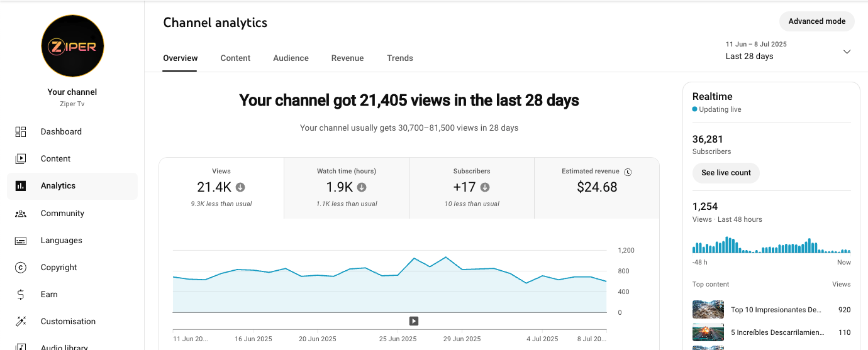Click the Ziper channel profile picture
The width and height of the screenshot is (868, 350).
(72, 46)
